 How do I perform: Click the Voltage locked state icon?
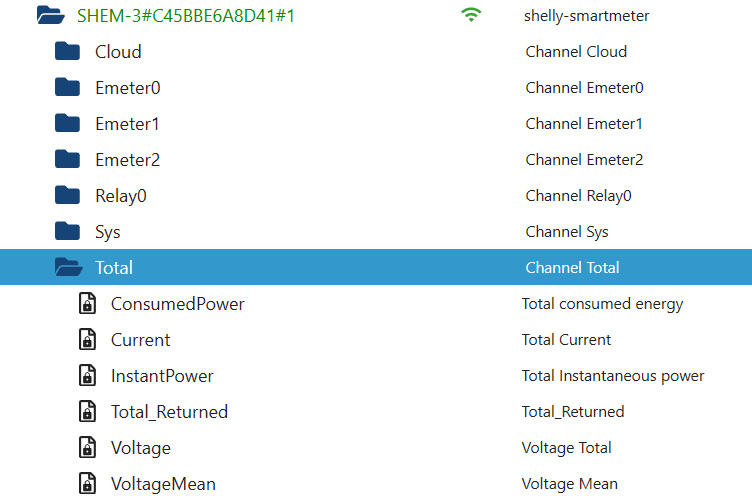pos(87,447)
